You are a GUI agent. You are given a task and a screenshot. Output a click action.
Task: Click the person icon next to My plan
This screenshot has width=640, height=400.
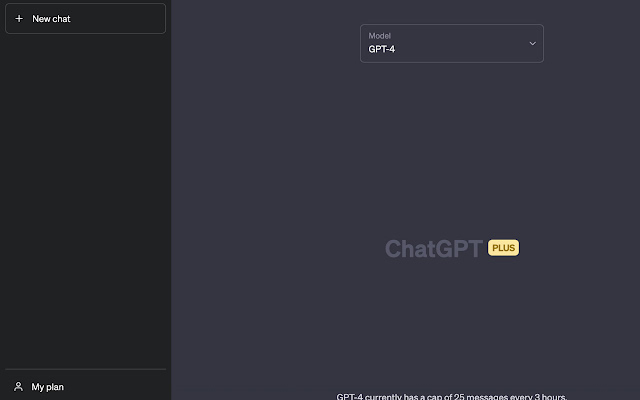click(18, 386)
